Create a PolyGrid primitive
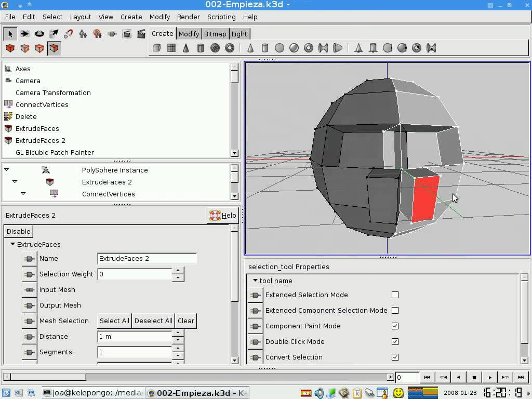 click(170, 47)
